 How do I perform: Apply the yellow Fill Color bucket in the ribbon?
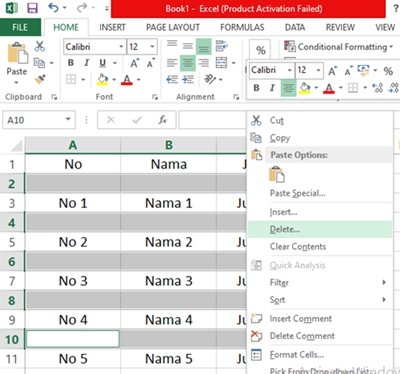[x=102, y=79]
